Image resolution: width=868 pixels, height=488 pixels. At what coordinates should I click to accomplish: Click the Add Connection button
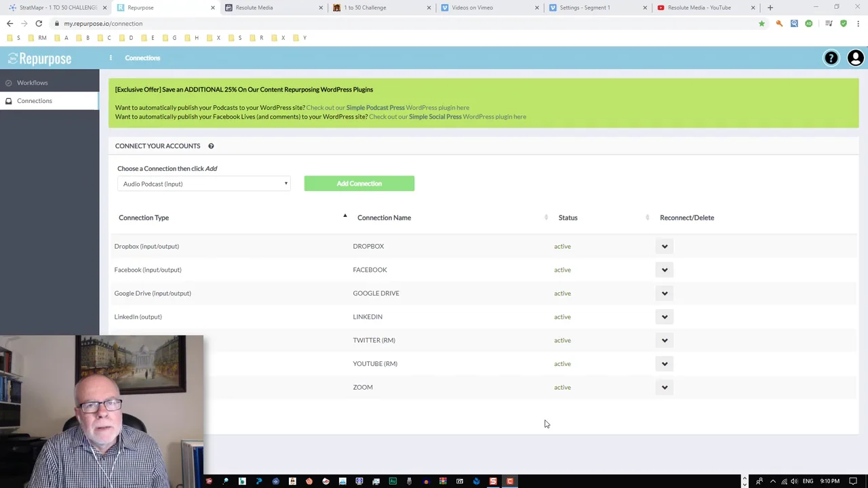pyautogui.click(x=359, y=184)
